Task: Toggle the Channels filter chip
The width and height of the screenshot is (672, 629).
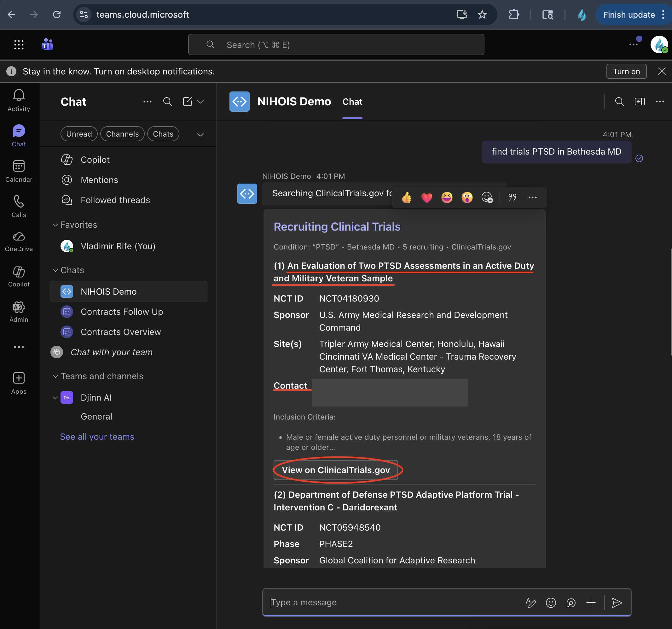Action: (x=122, y=134)
